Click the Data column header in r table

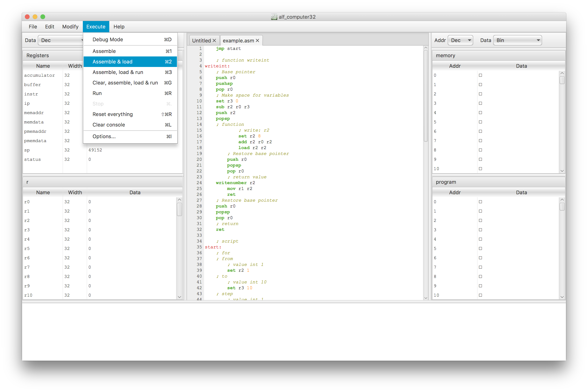pyautogui.click(x=135, y=192)
